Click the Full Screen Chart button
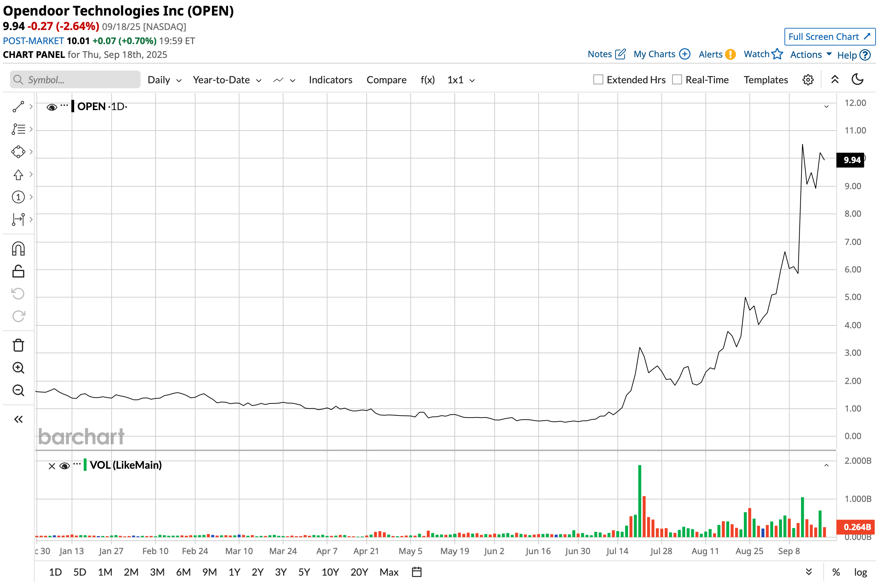 tap(829, 37)
